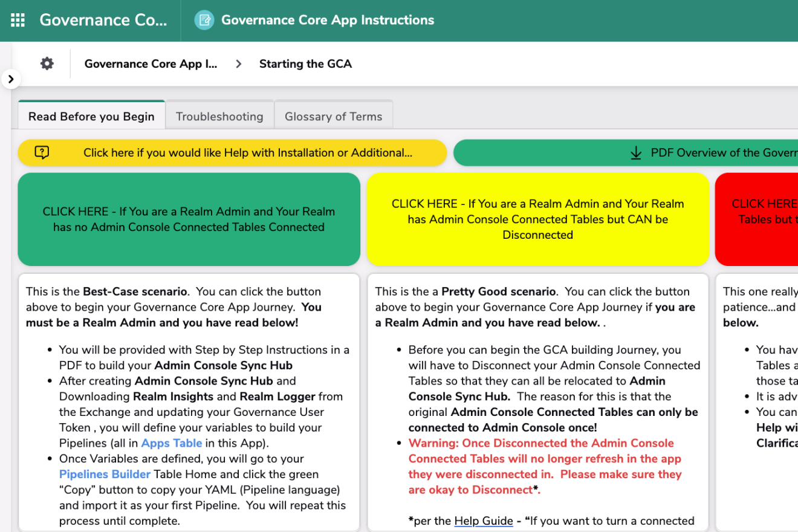Click the help question bubble icon
Screen dimensions: 798x532
tap(42, 152)
